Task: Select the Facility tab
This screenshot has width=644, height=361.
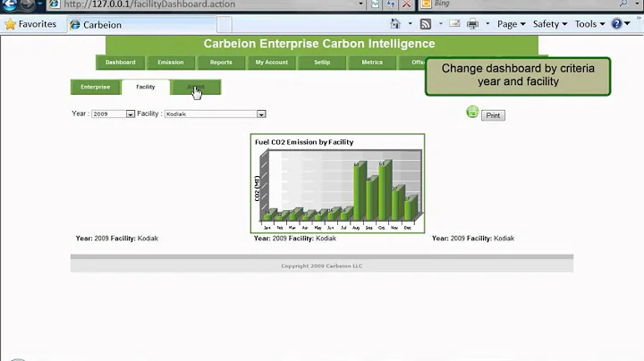Action: tap(146, 87)
